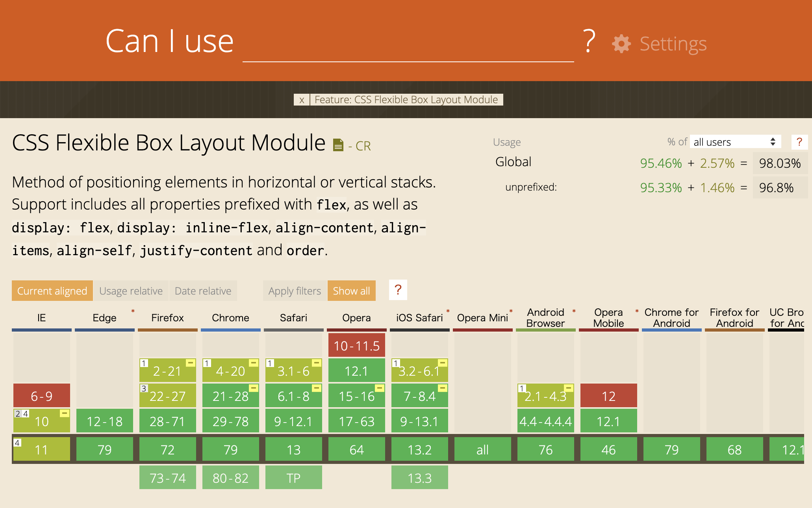
Task: Select Firefox 28-71 version cell
Action: [168, 421]
